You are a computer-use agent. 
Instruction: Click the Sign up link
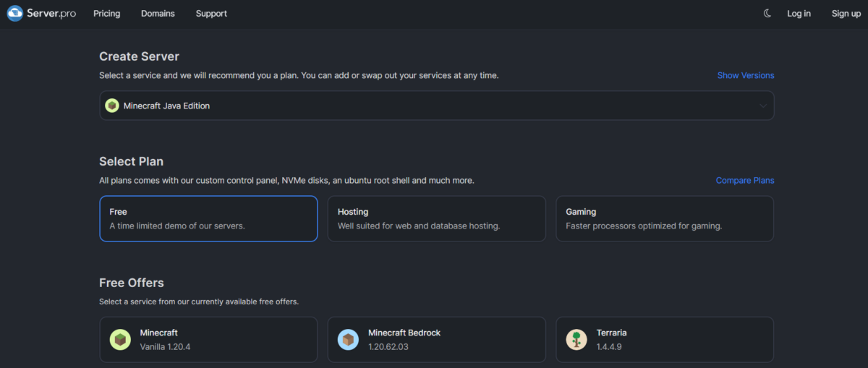click(846, 14)
